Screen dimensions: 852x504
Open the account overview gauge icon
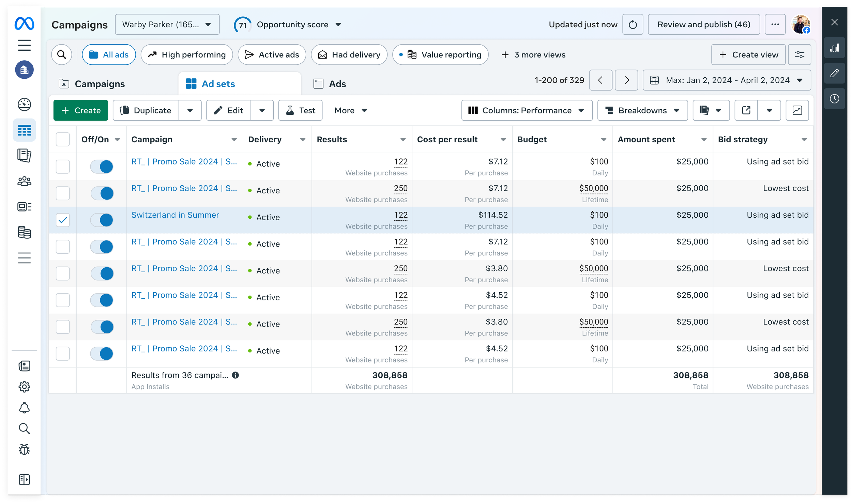[x=24, y=105]
